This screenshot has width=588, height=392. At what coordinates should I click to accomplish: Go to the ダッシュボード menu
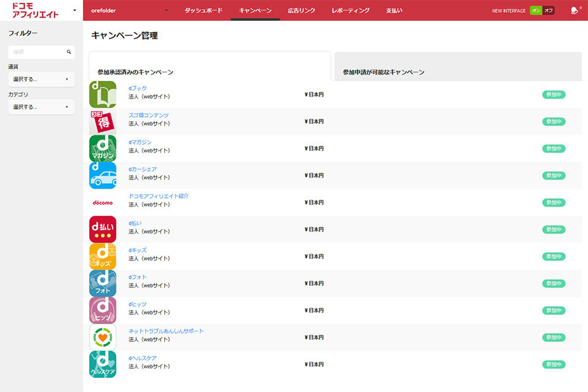[203, 10]
